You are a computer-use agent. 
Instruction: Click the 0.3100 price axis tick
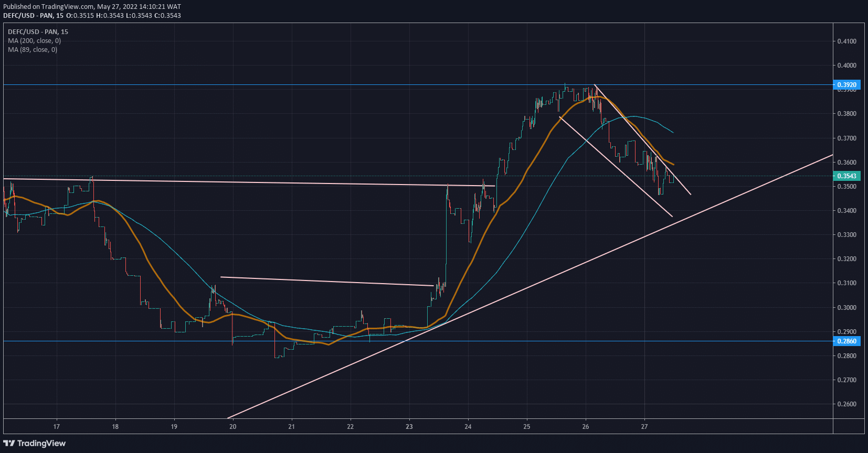(846, 283)
